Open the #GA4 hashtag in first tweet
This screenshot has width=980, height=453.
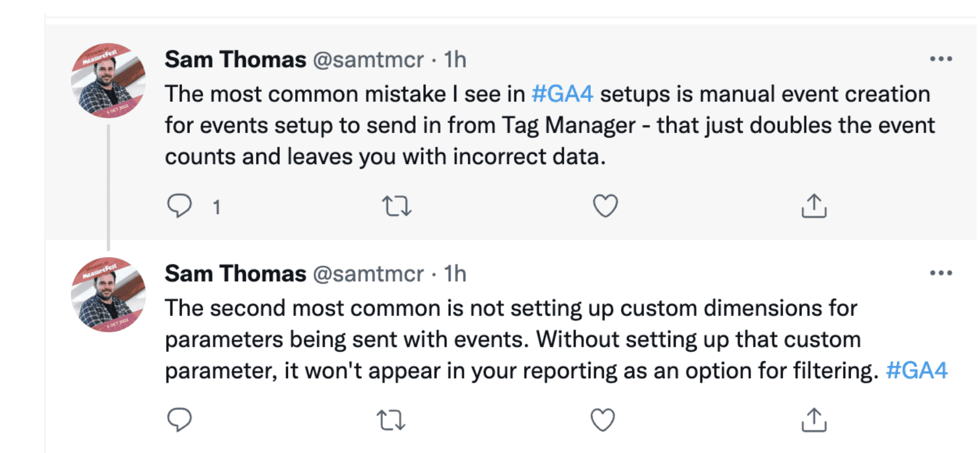[x=563, y=94]
